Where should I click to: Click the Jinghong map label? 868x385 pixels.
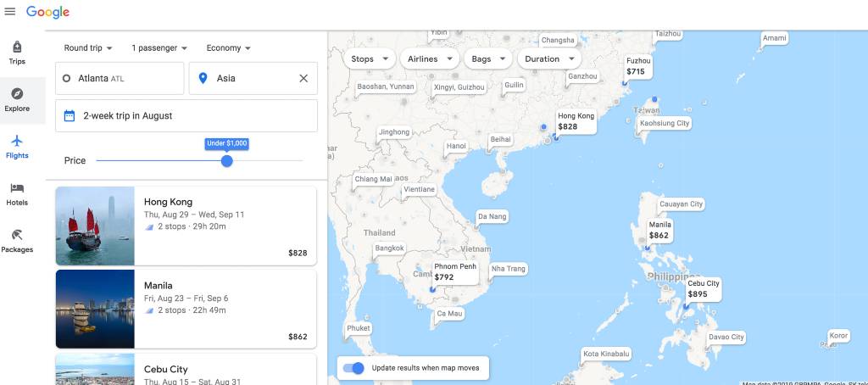click(x=394, y=131)
